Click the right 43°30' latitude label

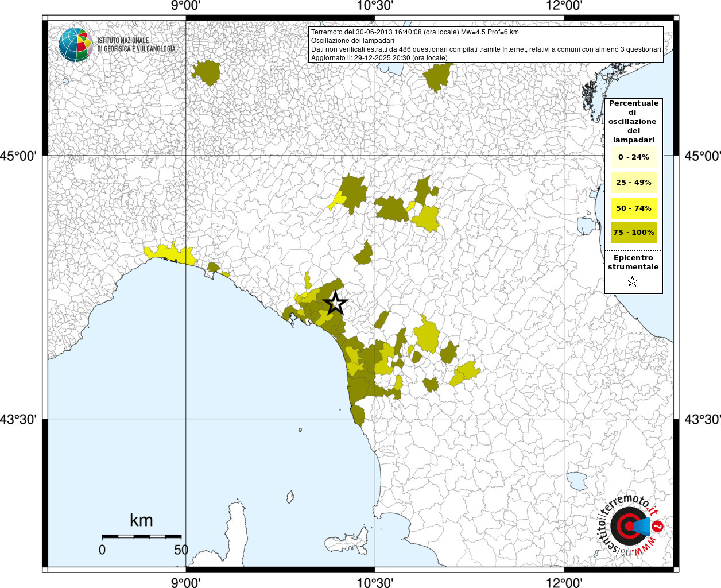pos(703,419)
